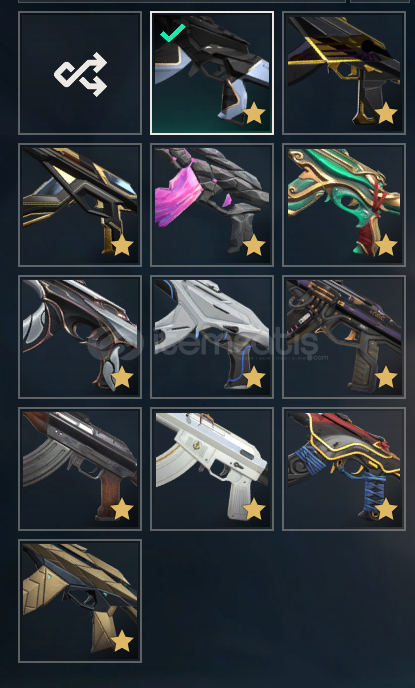Image resolution: width=415 pixels, height=688 pixels.
Task: Pick the black skin with glass panels
Action: click(80, 205)
